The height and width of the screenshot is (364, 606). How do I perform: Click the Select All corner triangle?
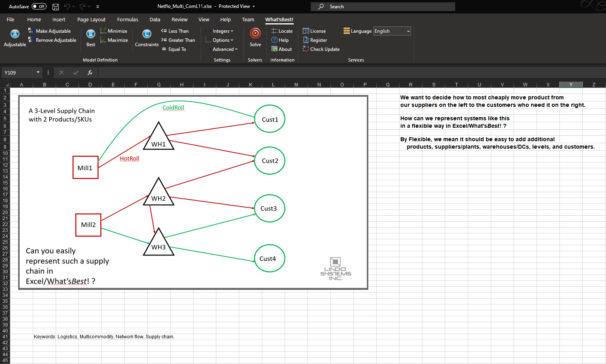6,85
